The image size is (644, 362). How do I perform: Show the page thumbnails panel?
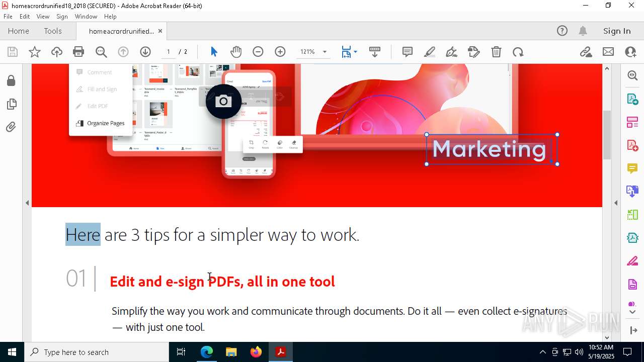pyautogui.click(x=11, y=104)
